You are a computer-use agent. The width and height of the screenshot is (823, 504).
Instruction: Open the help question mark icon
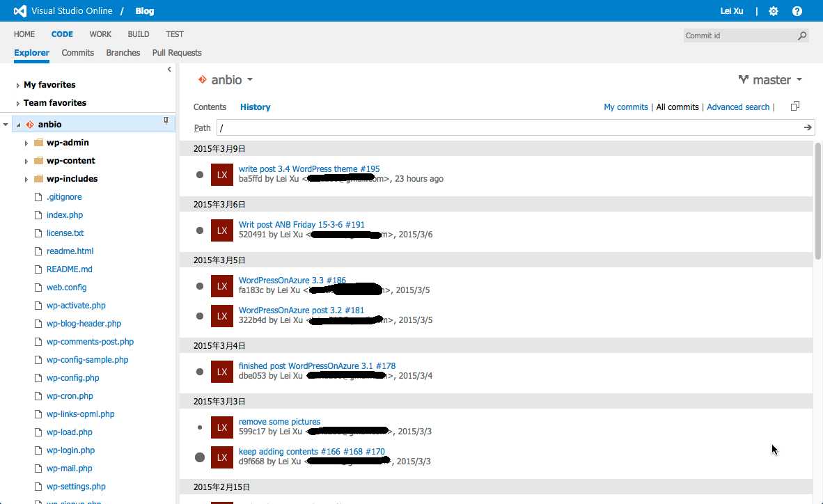[x=797, y=11]
